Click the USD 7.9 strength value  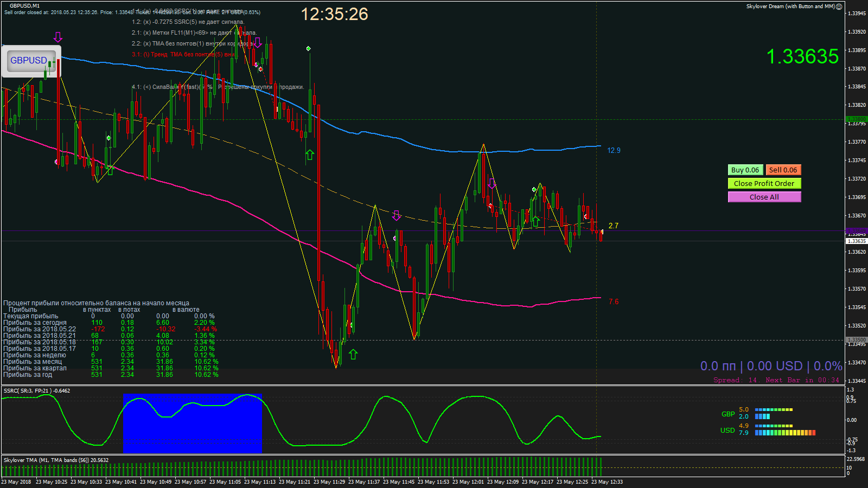click(x=743, y=433)
